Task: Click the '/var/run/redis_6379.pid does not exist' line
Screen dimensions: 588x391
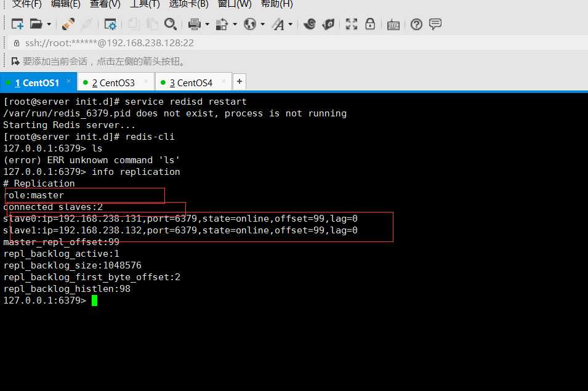Action: click(175, 113)
